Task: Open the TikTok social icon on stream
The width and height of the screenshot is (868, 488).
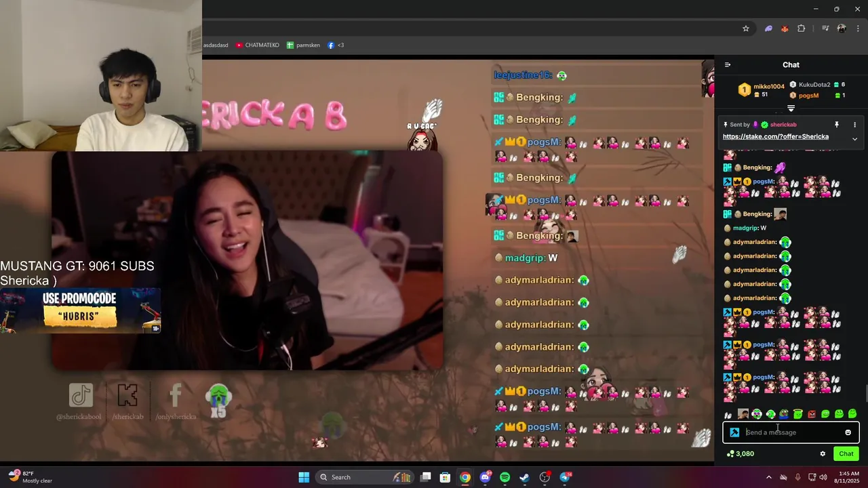Action: [x=81, y=395]
